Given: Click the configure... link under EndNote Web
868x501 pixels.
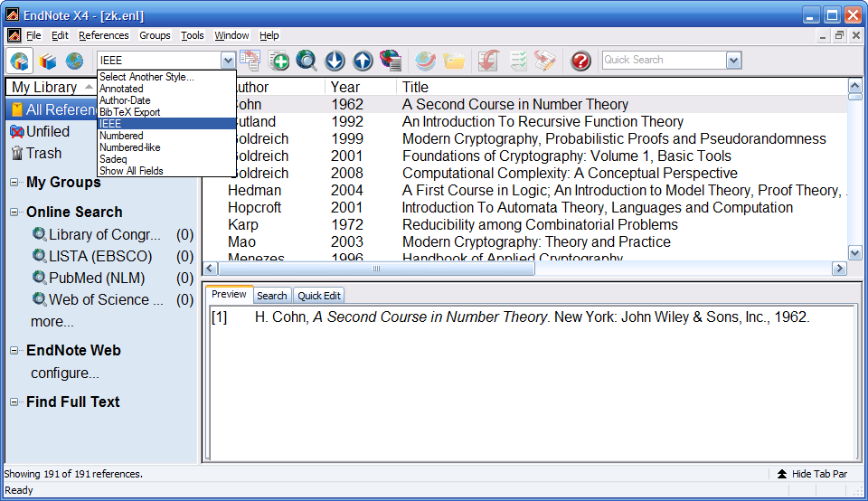Looking at the screenshot, I should pyautogui.click(x=65, y=373).
